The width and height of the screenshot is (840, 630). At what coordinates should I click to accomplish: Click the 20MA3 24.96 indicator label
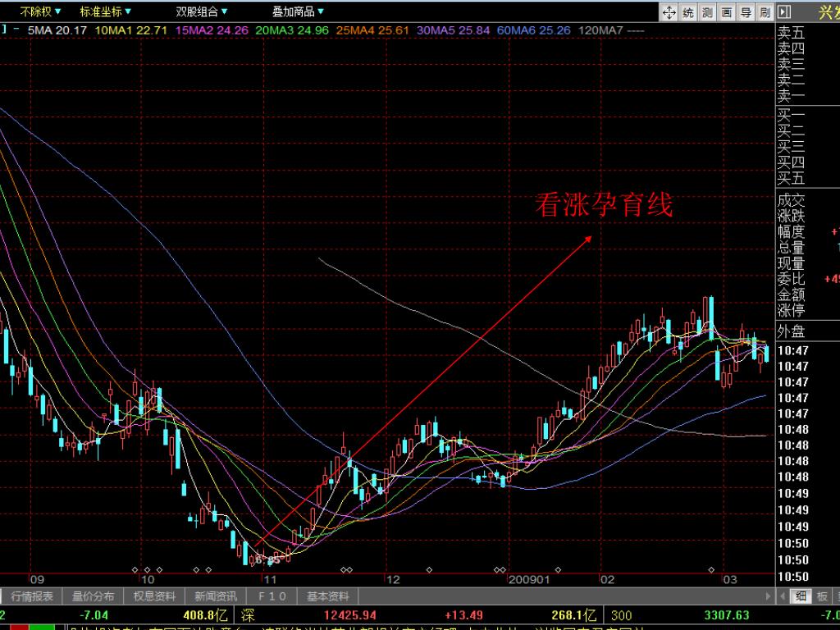pyautogui.click(x=292, y=30)
